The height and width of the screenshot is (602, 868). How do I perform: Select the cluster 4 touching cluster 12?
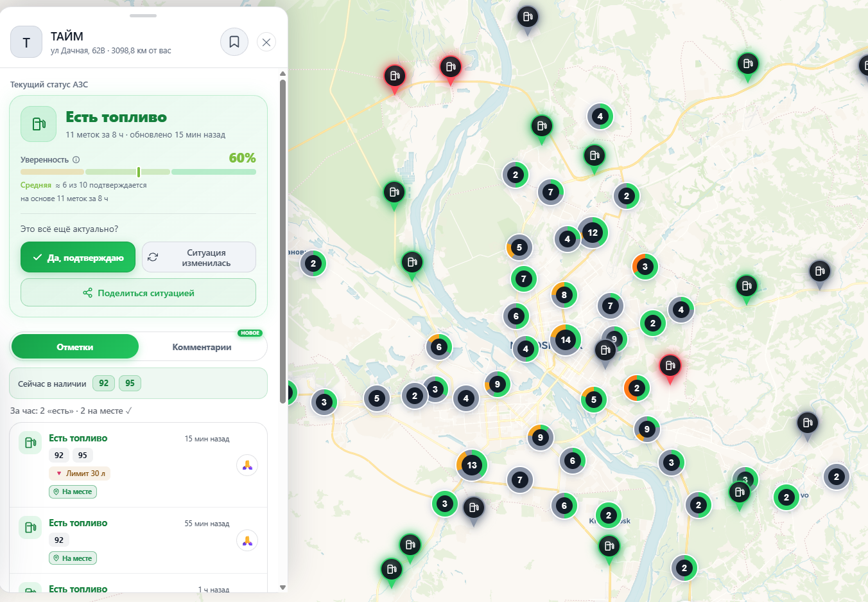[x=567, y=239]
